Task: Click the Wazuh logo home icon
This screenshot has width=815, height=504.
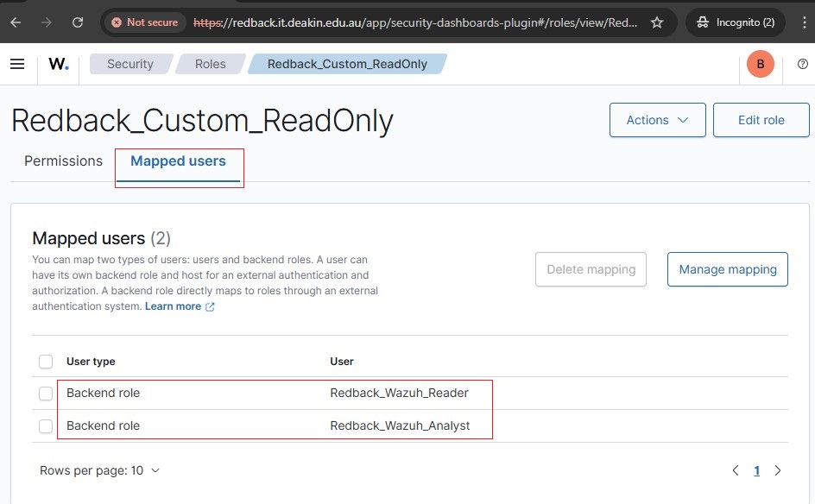Action: 58,64
